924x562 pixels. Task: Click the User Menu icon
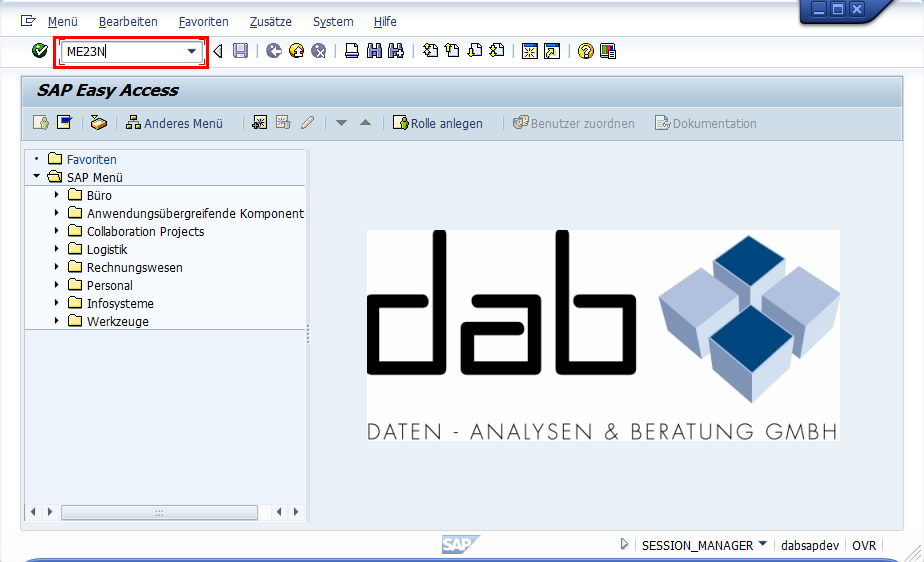(41, 123)
